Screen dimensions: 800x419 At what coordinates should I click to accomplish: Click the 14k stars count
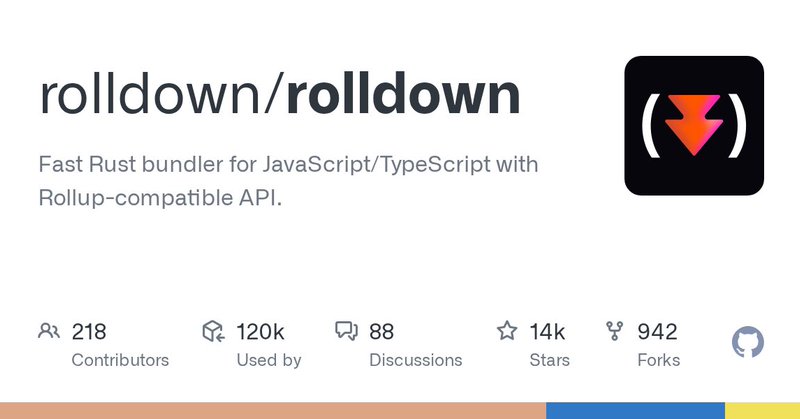pyautogui.click(x=547, y=332)
